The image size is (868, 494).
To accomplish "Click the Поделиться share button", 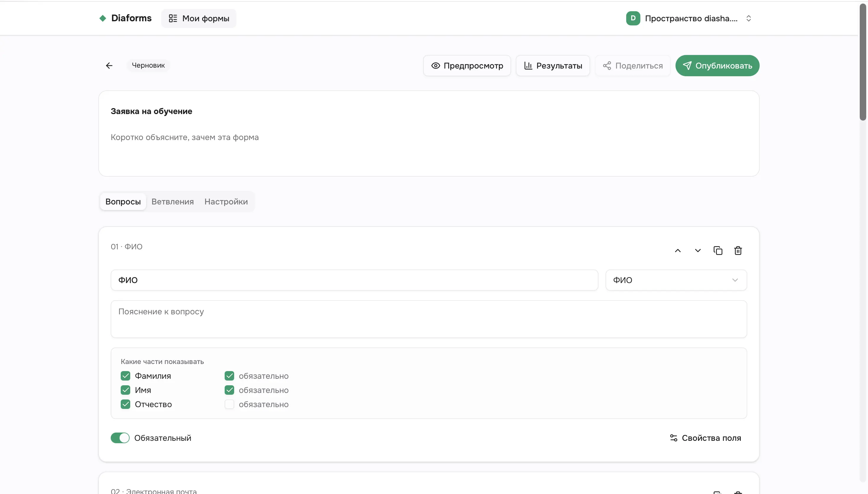I will 632,66.
